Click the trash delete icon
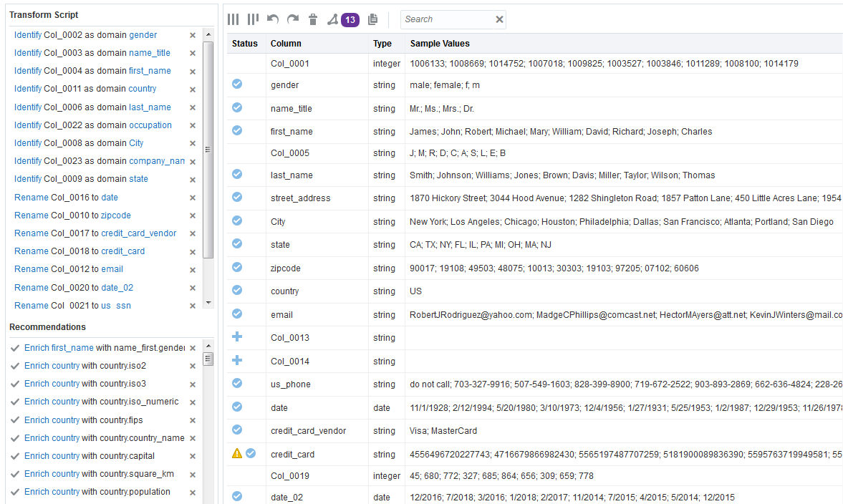This screenshot has width=843, height=504. pyautogui.click(x=313, y=19)
